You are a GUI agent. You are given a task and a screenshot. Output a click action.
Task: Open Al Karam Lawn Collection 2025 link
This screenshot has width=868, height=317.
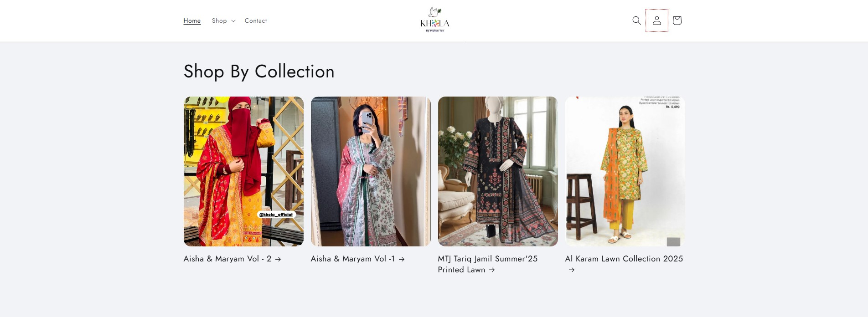pos(624,259)
